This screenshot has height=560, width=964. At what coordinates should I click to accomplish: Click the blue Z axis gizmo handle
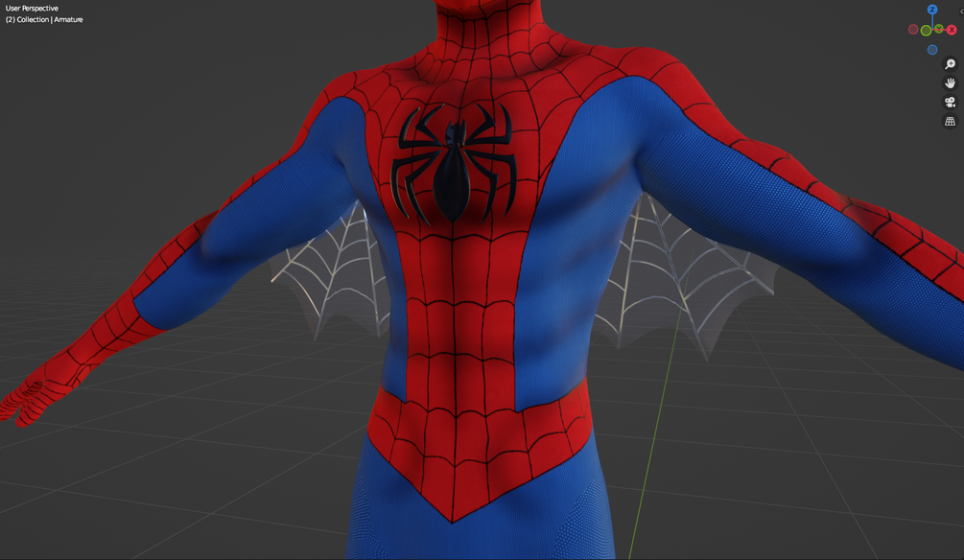[x=932, y=10]
